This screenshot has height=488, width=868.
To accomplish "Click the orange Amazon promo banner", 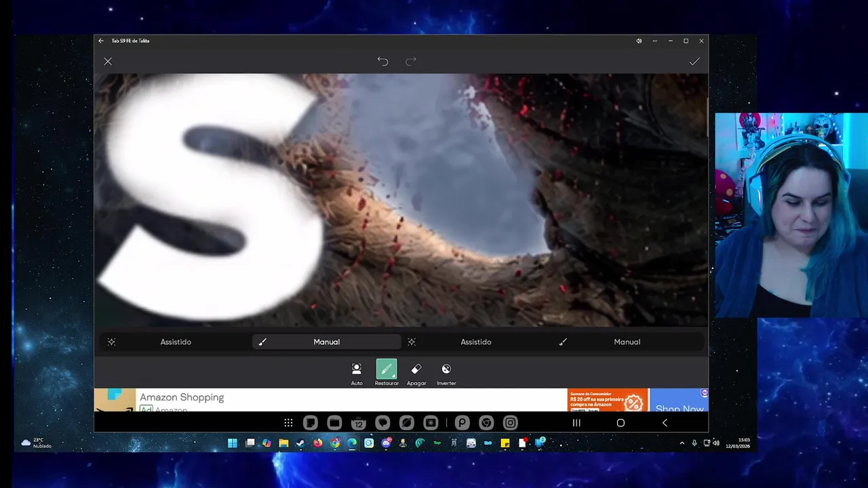I will pos(608,400).
